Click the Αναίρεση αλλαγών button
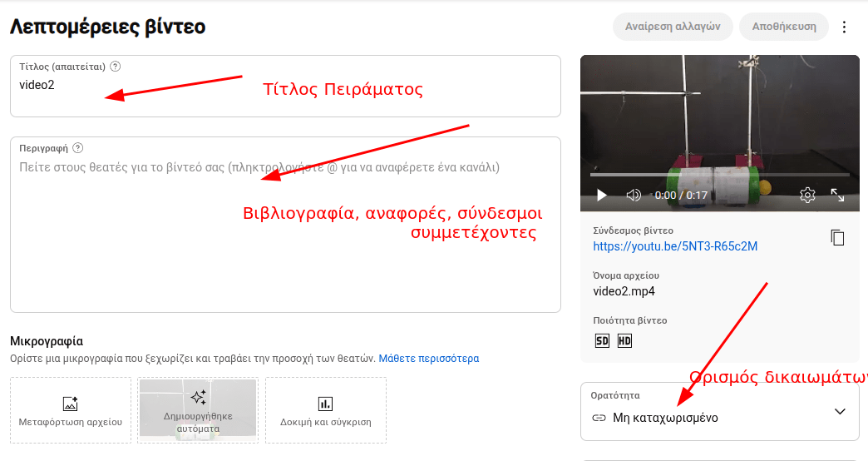 coord(673,27)
